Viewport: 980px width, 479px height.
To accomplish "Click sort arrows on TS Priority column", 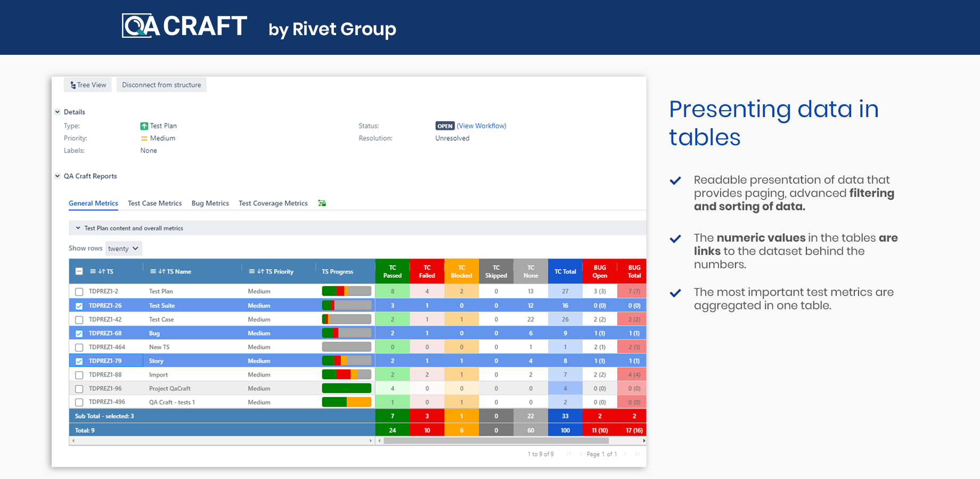I will pos(260,271).
